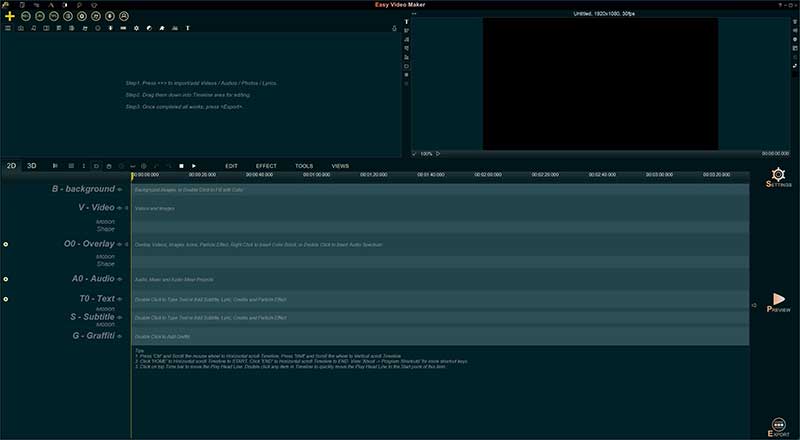Click the magnifier icon in title bar
The width and height of the screenshot is (800, 440).
pyautogui.click(x=79, y=5)
